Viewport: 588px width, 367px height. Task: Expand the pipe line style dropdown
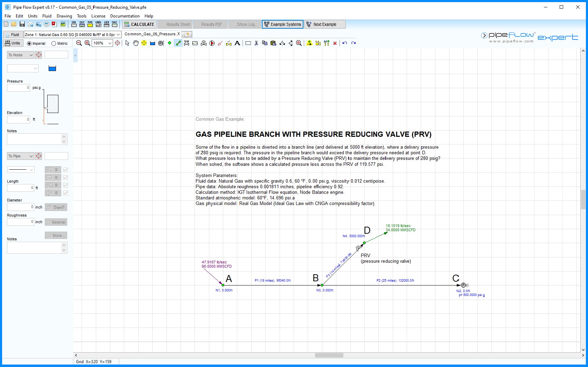tap(21, 170)
